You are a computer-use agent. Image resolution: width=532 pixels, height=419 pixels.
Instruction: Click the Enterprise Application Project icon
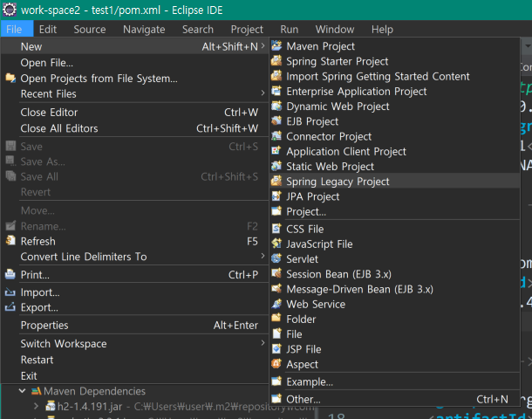(x=276, y=91)
